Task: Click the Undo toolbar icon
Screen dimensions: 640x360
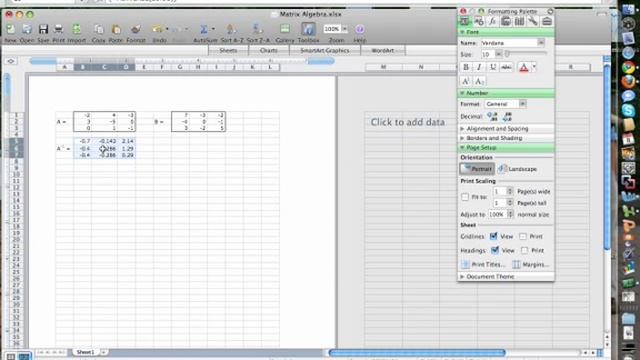Action: click(157, 29)
